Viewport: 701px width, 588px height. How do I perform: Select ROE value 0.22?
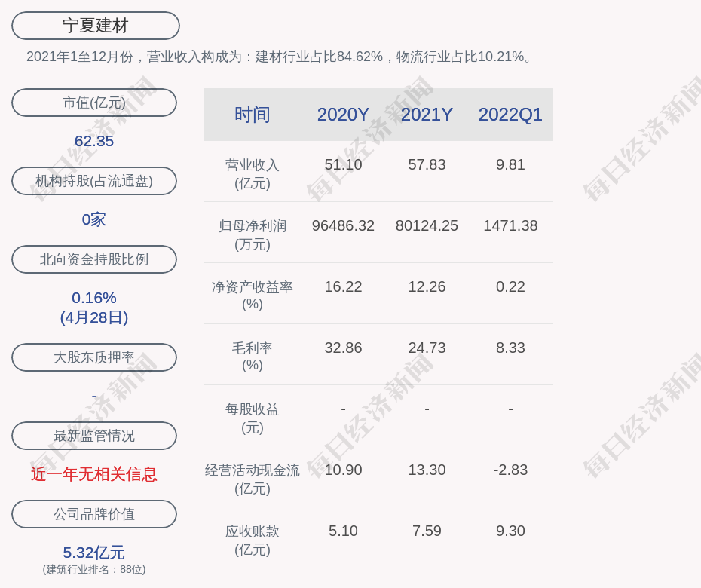[510, 286]
